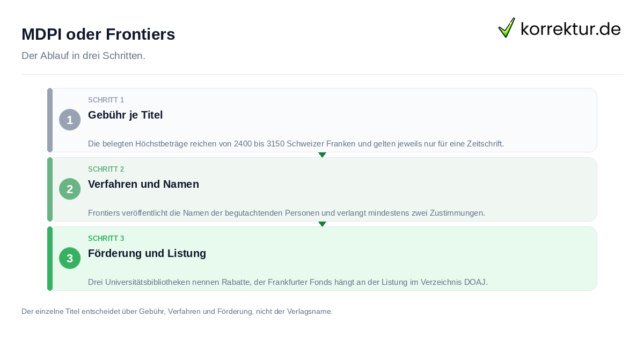The height and width of the screenshot is (338, 644).
Task: Click the number 3 step circle
Action: 70,258
